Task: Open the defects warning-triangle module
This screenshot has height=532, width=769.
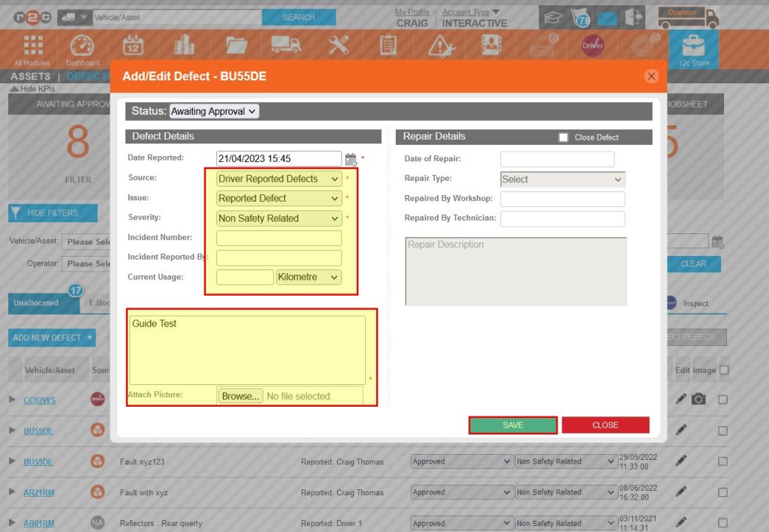Action: click(x=442, y=44)
